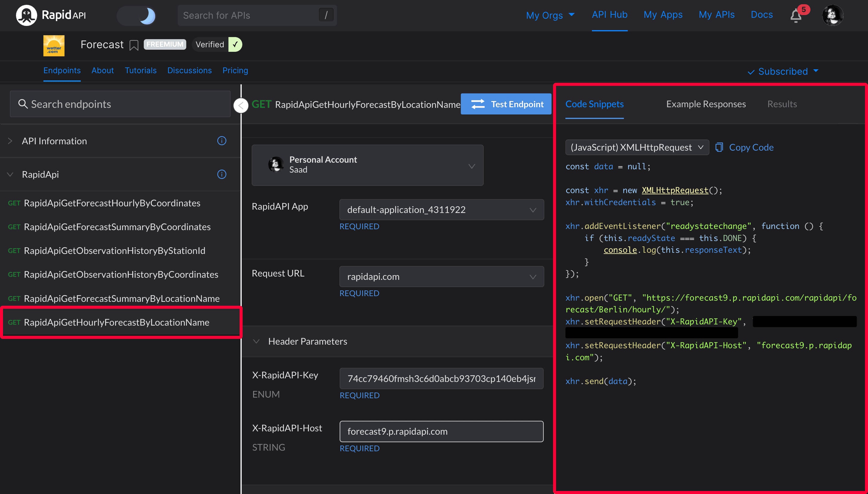Click the left collapse arrow panel button
Image resolution: width=868 pixels, height=494 pixels.
tap(241, 105)
